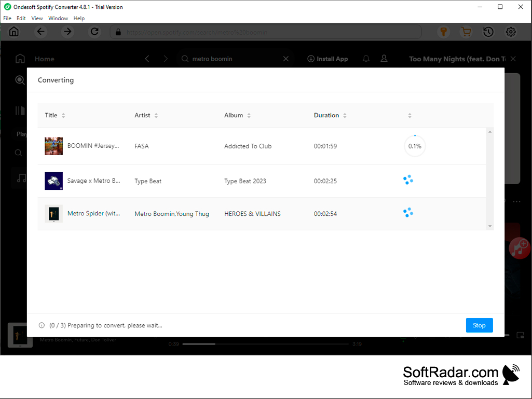
Task: Sort by the status column arrows
Action: pos(410,115)
